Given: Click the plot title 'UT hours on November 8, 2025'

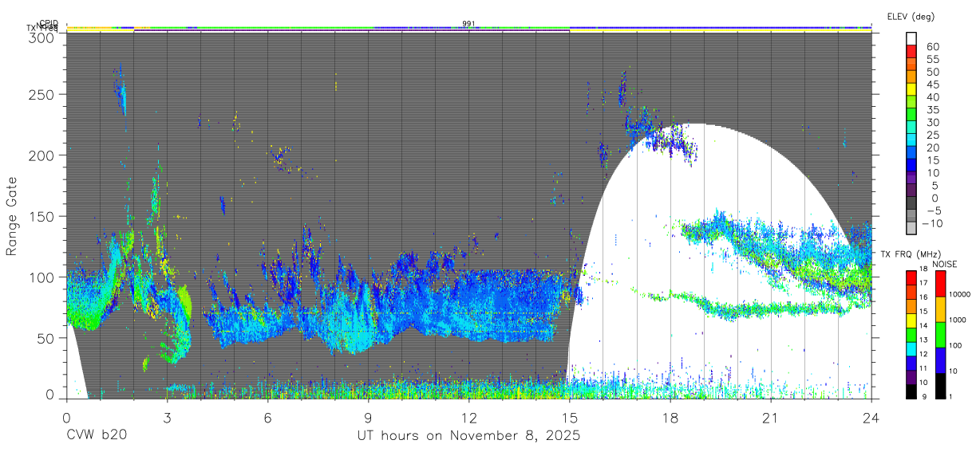Looking at the screenshot, I should [468, 436].
